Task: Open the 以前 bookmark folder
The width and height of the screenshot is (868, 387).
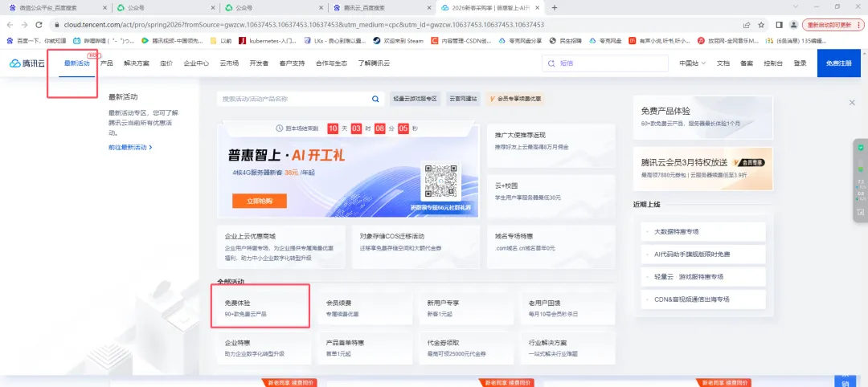Action: tap(221, 40)
